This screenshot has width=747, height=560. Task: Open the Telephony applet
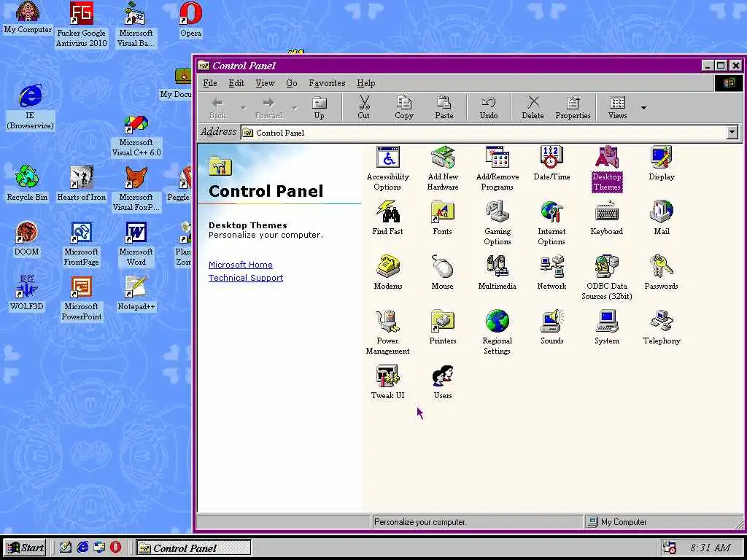coord(661,327)
